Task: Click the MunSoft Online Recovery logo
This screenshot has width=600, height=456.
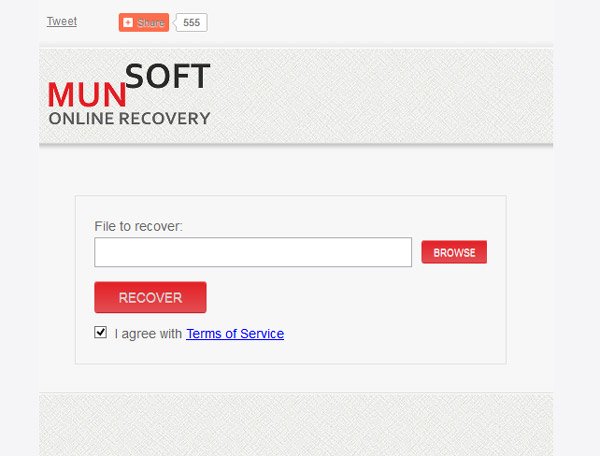Action: (x=129, y=94)
